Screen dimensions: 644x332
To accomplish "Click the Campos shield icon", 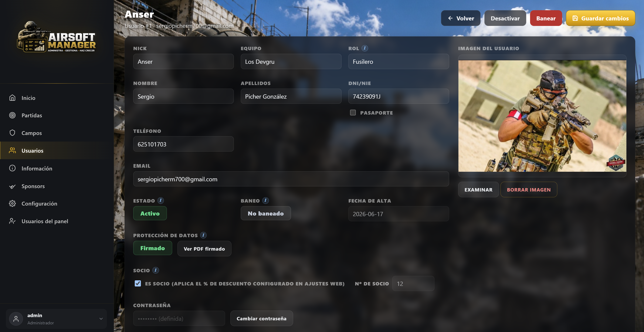I will click(12, 133).
